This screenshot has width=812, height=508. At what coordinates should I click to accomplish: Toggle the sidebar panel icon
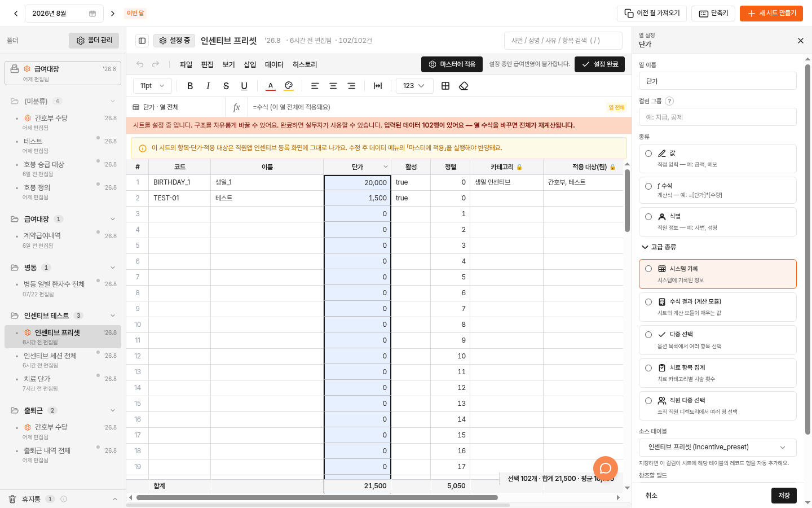[x=142, y=41]
